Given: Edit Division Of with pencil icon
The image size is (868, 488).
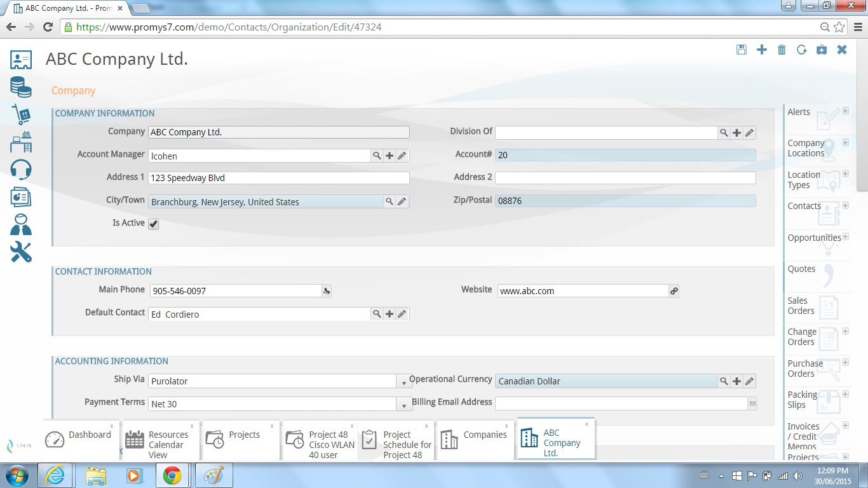Looking at the screenshot, I should [x=749, y=133].
